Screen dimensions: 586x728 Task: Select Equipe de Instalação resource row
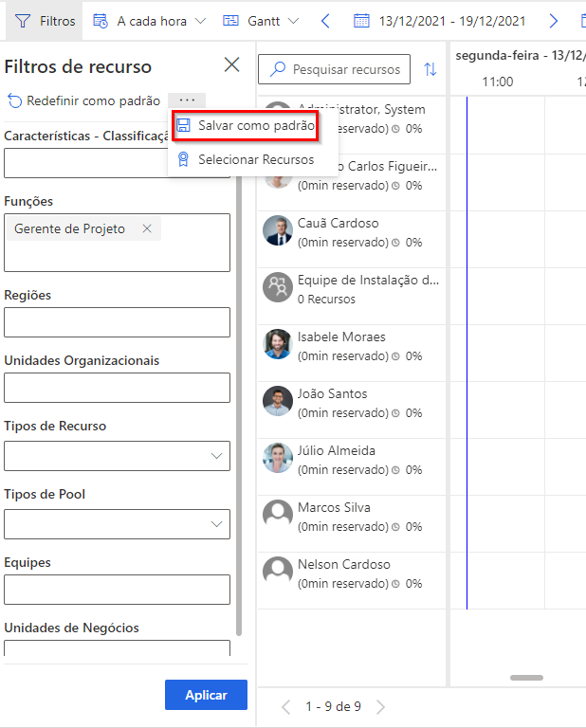tap(352, 296)
